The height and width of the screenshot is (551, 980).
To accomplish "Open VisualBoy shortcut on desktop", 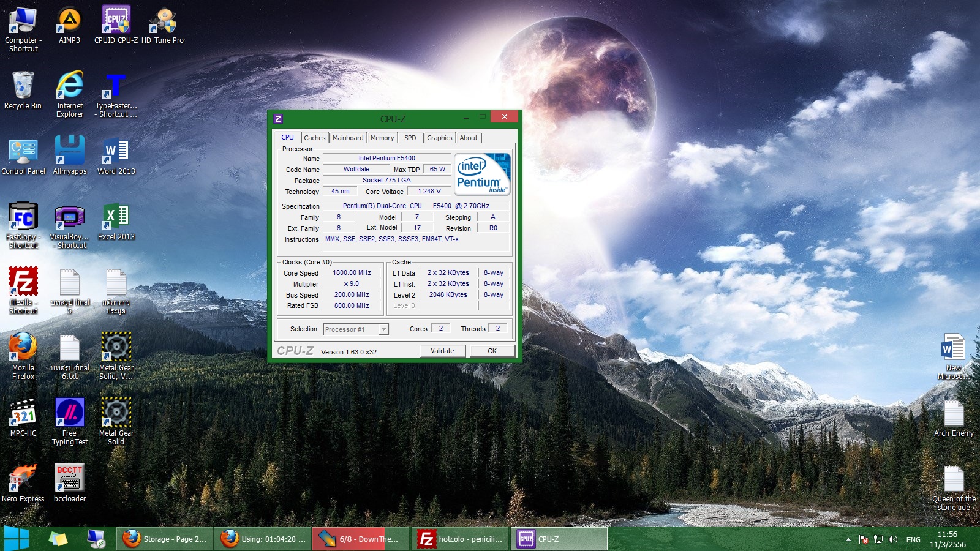I will (x=70, y=225).
